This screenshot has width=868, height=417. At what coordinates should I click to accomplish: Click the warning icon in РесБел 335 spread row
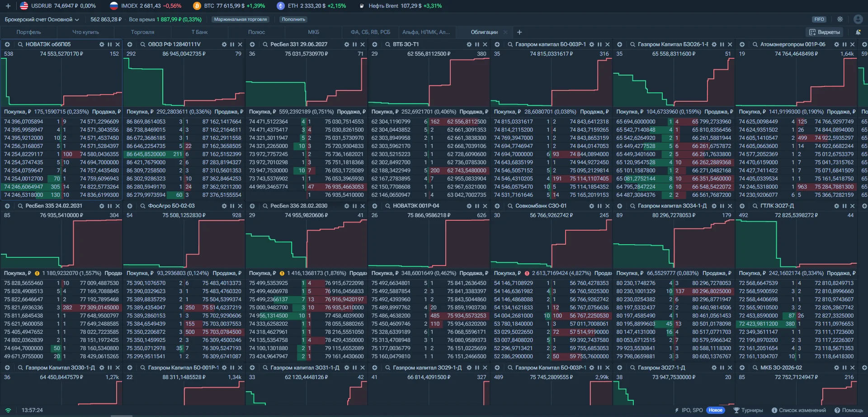(x=37, y=273)
